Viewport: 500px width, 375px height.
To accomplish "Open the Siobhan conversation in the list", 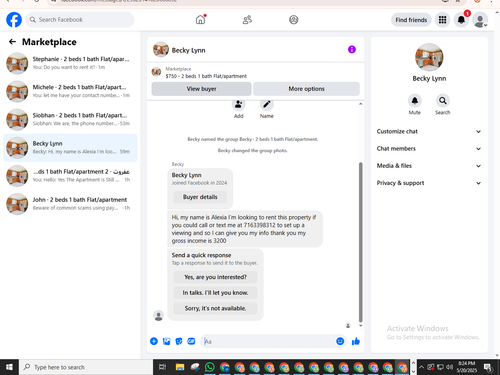I will (70, 120).
